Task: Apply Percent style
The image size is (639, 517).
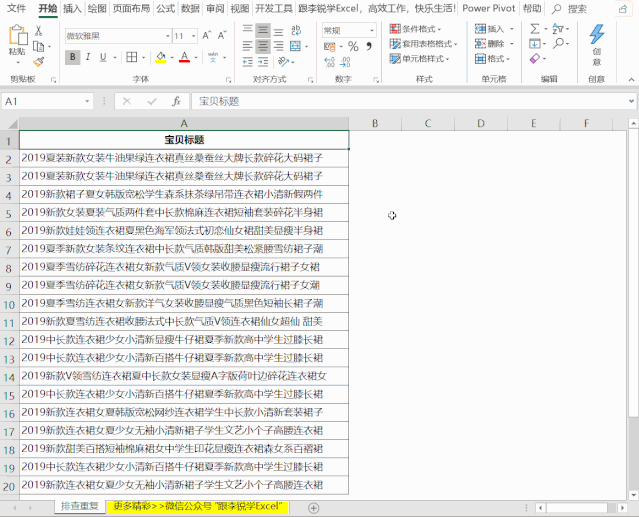Action: coord(353,46)
